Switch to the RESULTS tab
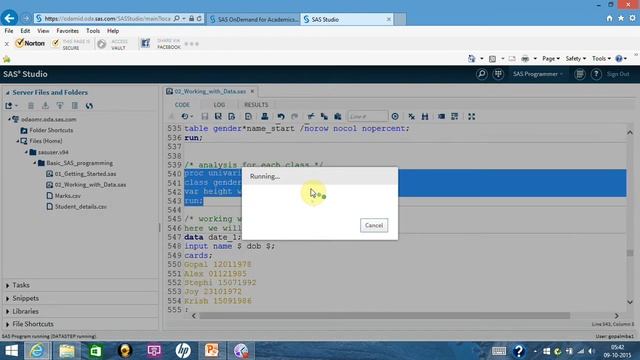The image size is (640, 360). (x=256, y=105)
